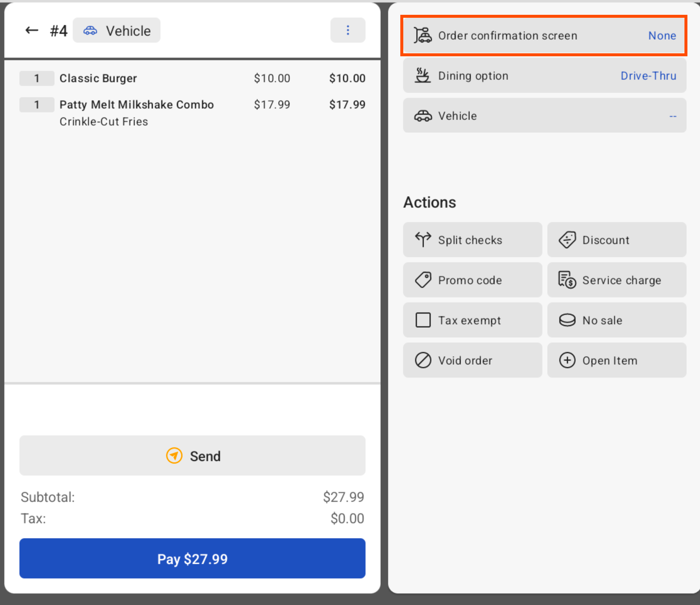Image resolution: width=700 pixels, height=605 pixels.
Task: Click the Subtotal amount $27.99
Action: [x=343, y=497]
